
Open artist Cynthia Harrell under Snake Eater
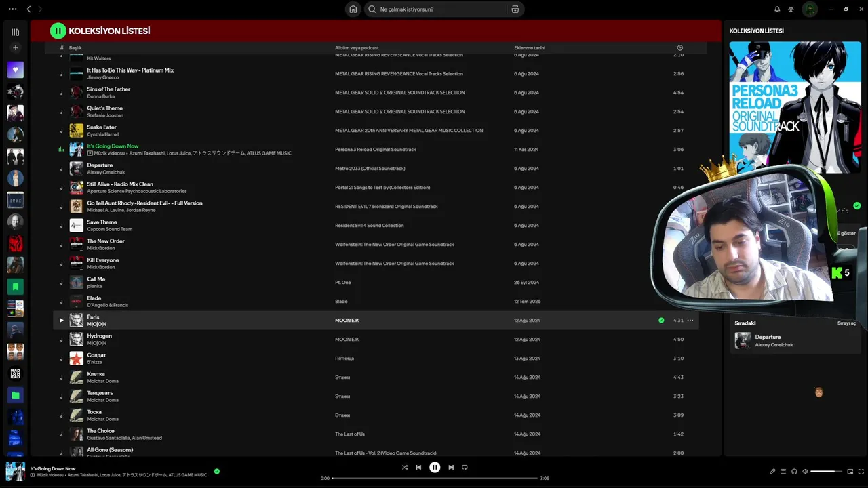tap(103, 134)
